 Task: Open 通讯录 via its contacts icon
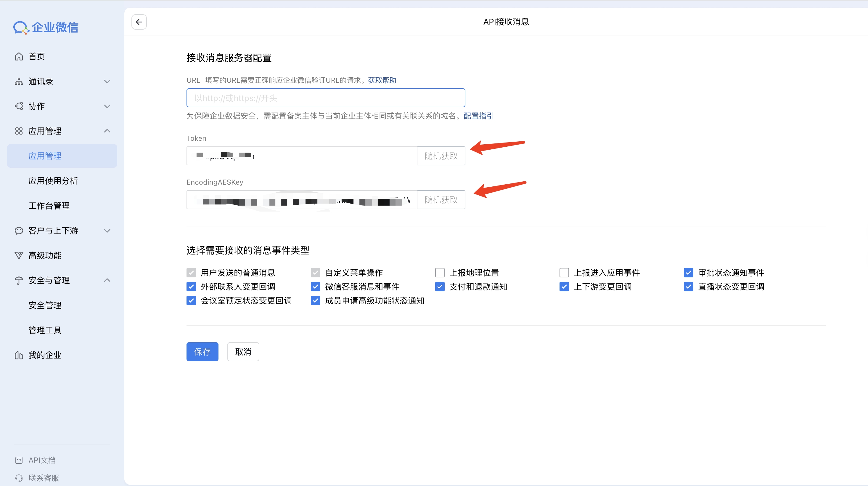pos(19,81)
